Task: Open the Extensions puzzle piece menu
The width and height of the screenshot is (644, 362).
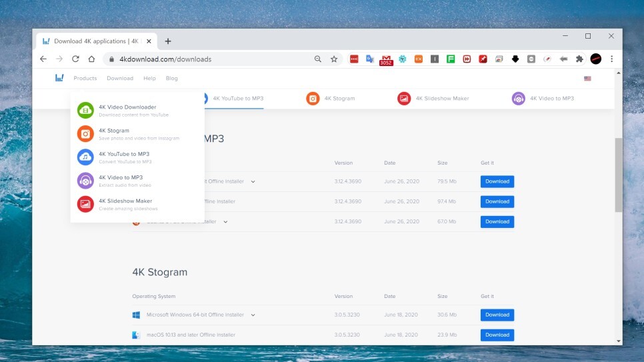Action: point(579,59)
